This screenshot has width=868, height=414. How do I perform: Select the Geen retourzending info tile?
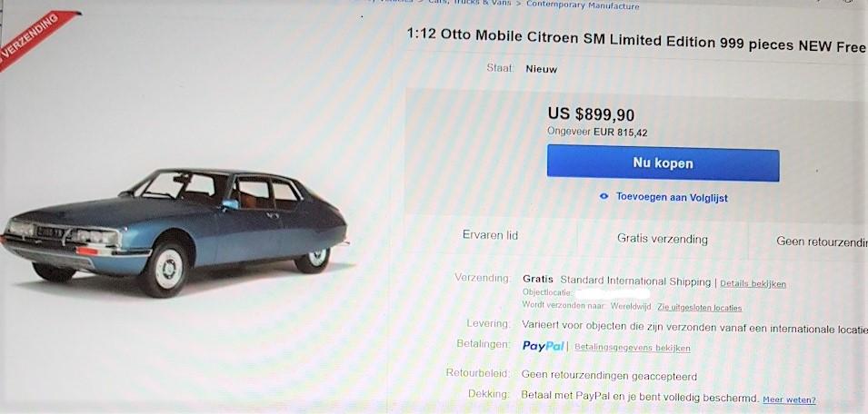pyautogui.click(x=809, y=241)
